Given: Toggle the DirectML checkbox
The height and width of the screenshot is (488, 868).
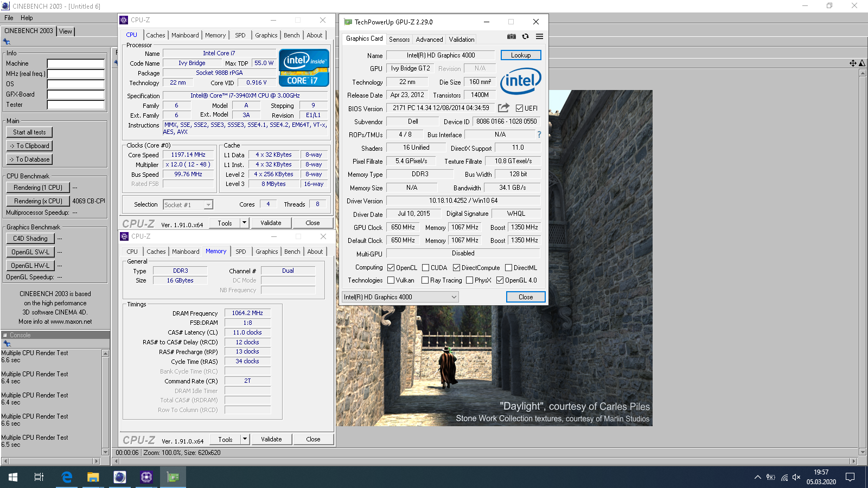Looking at the screenshot, I should 508,267.
